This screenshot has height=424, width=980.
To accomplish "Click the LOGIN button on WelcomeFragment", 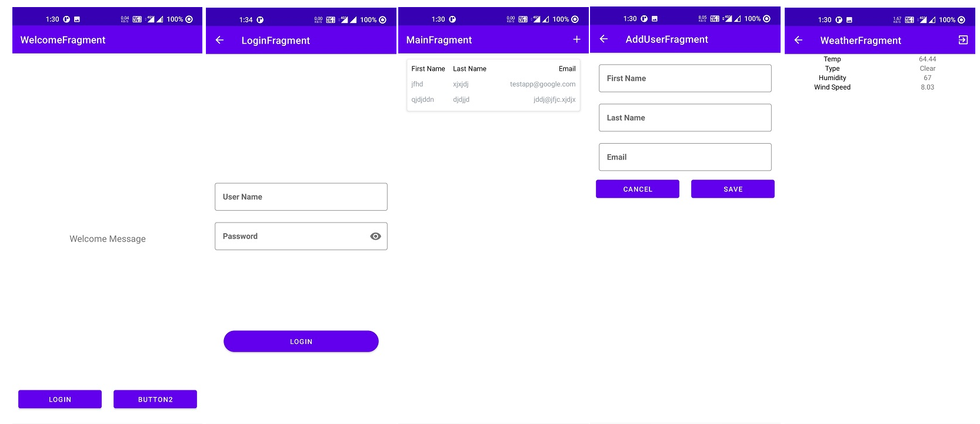I will (60, 399).
